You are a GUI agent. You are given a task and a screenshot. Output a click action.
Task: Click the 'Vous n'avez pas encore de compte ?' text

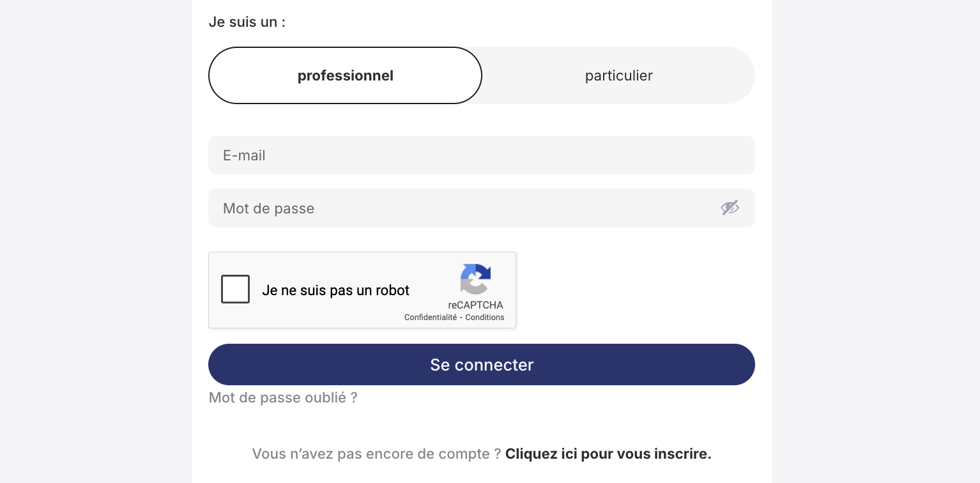click(x=376, y=454)
